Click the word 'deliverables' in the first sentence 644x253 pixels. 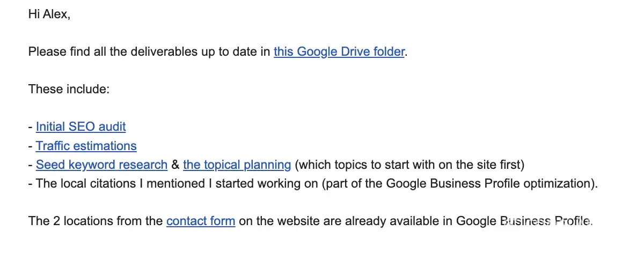tap(162, 52)
